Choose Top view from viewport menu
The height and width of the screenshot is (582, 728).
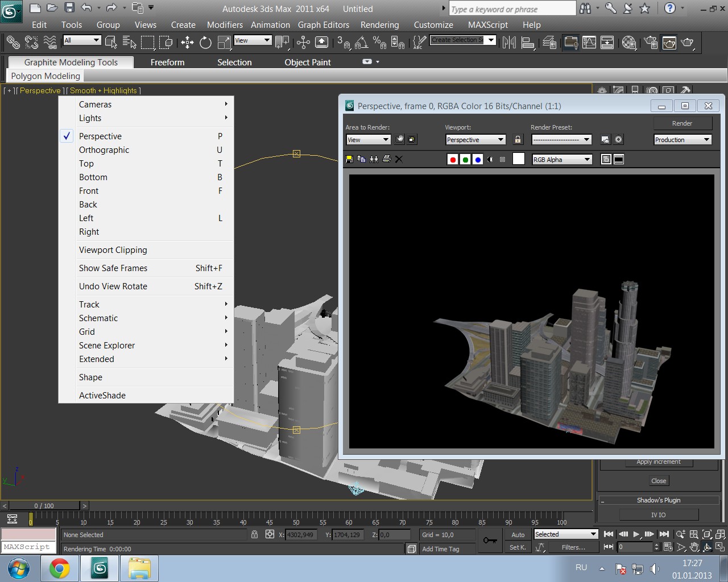pos(86,164)
